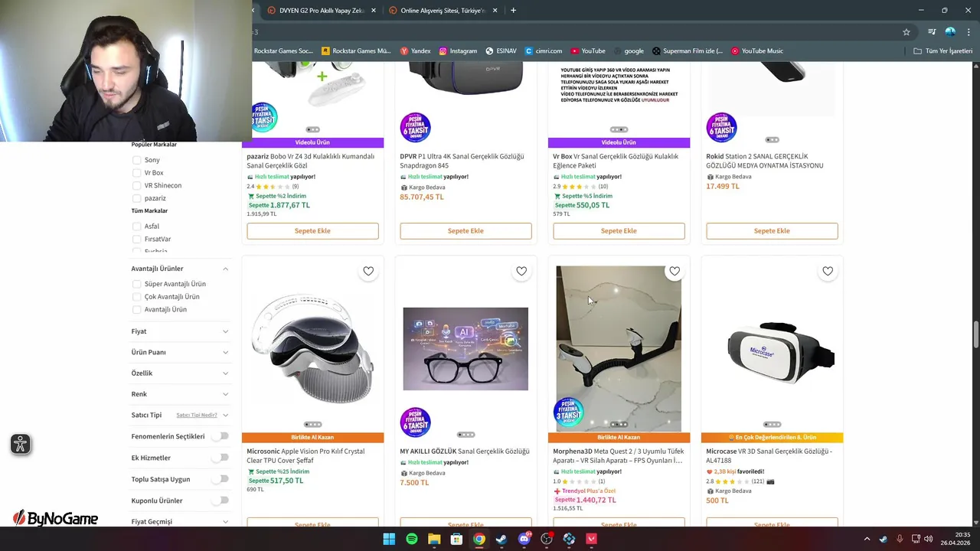Switch to the DVYEN G2 Pro tab
Screen dimensions: 980x551
point(317,11)
